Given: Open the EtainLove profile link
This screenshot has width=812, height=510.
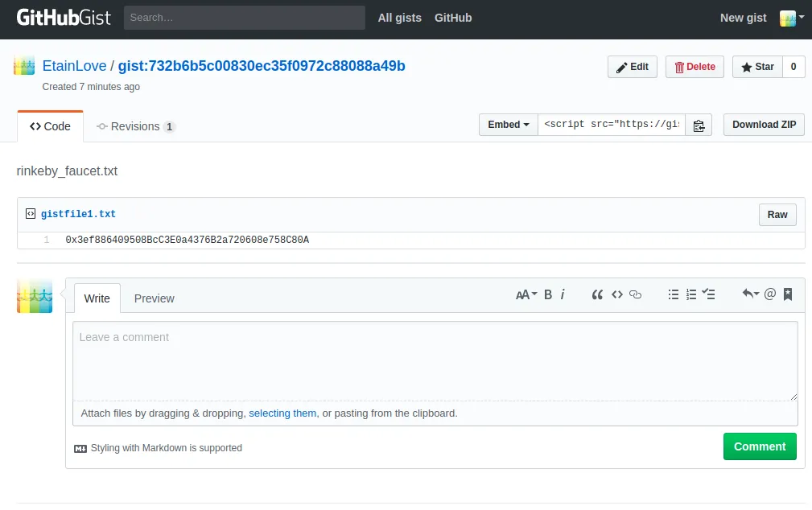Looking at the screenshot, I should click(x=74, y=66).
